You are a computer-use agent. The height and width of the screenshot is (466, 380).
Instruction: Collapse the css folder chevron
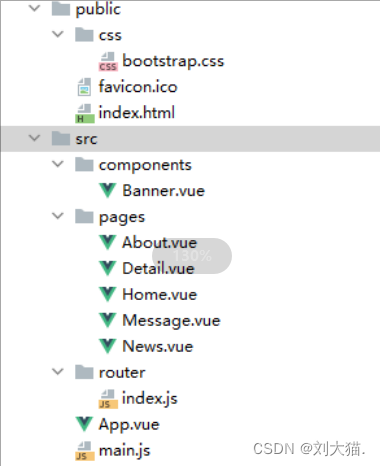coord(58,34)
